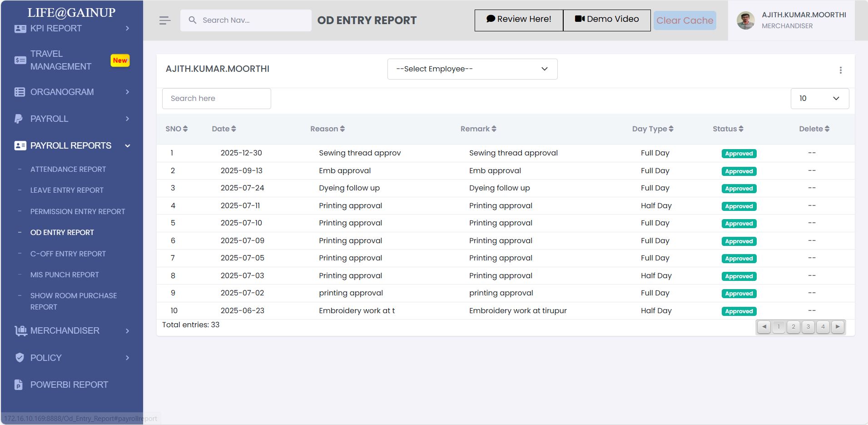Click the Policy shield icon
Viewport: 868px width, 425px height.
tap(20, 358)
